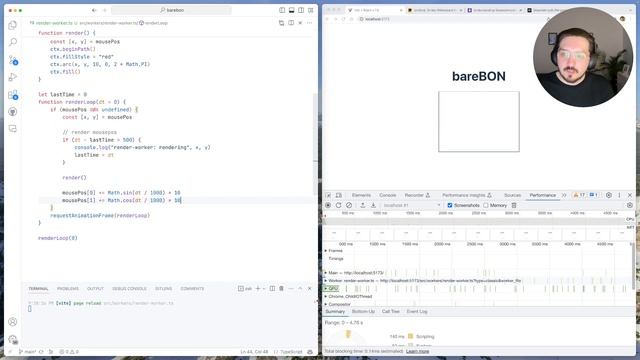Expand the Main thread track
640x360 pixels.
326,273
